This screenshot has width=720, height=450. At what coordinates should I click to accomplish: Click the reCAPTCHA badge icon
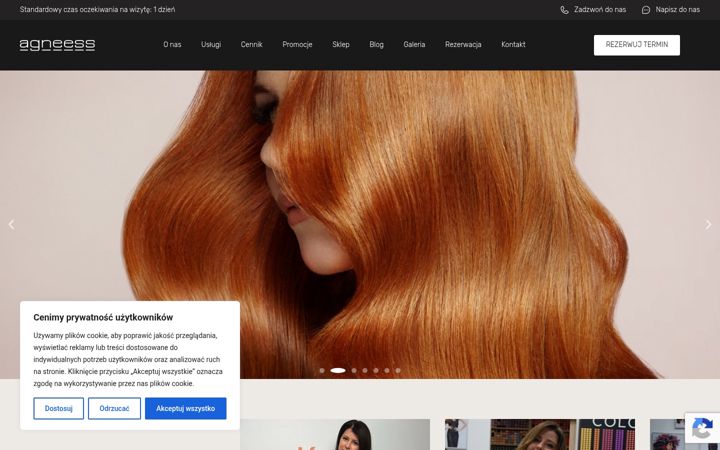click(x=702, y=428)
